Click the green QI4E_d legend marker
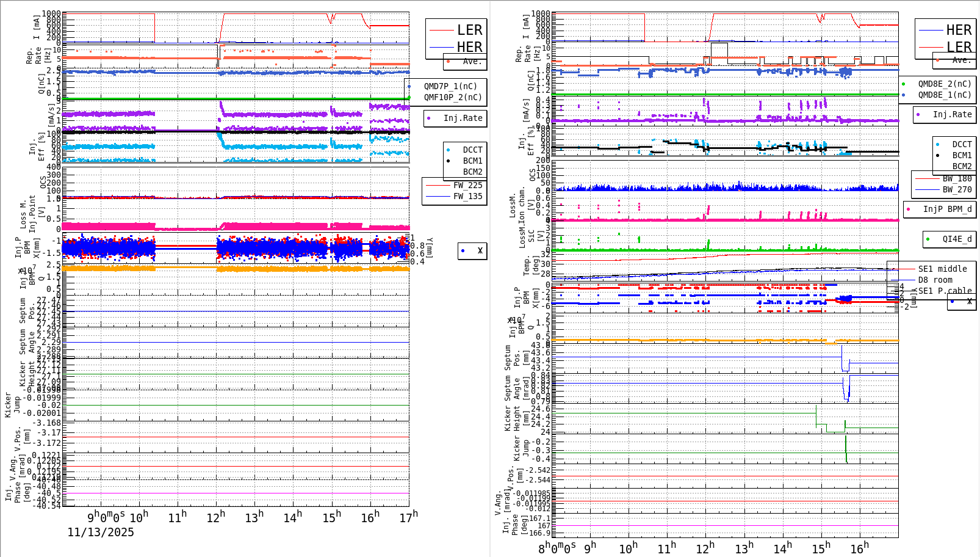Viewport: 980px width, 557px height. click(929, 239)
